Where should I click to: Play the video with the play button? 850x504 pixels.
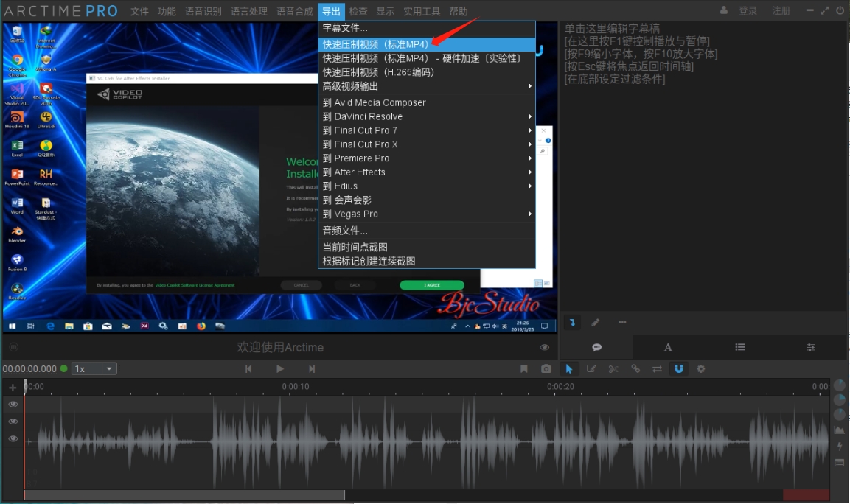tap(279, 369)
